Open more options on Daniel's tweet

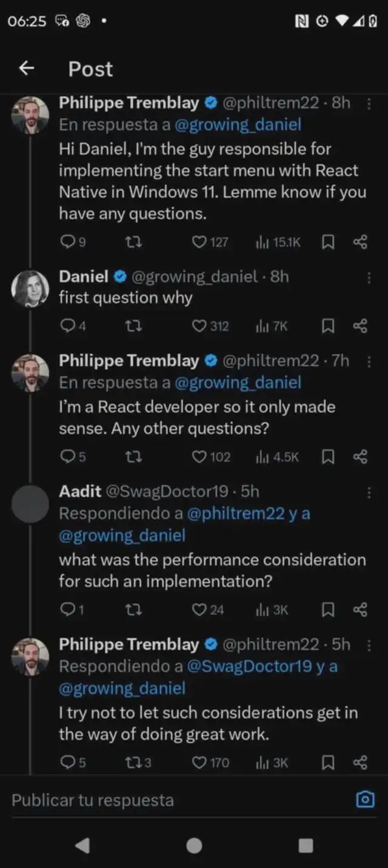point(369,278)
